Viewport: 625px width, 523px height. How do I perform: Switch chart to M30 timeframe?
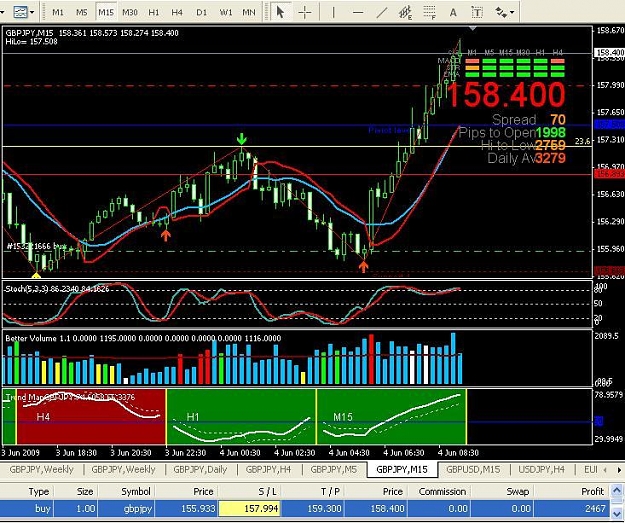click(130, 12)
